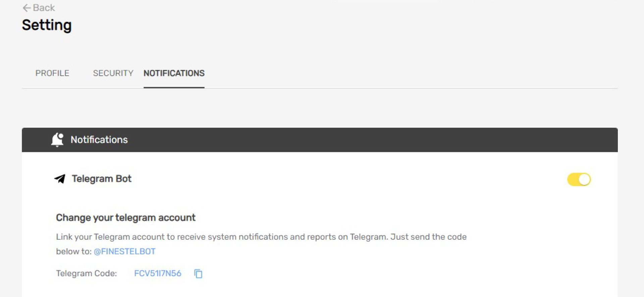Click the Telegram Bot label
Screen dimensions: 644x297
pos(102,179)
